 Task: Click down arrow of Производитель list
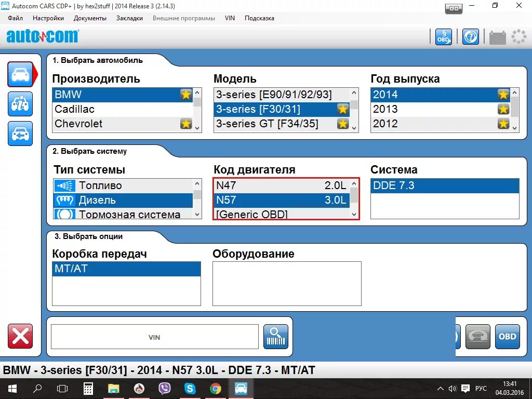click(197, 128)
